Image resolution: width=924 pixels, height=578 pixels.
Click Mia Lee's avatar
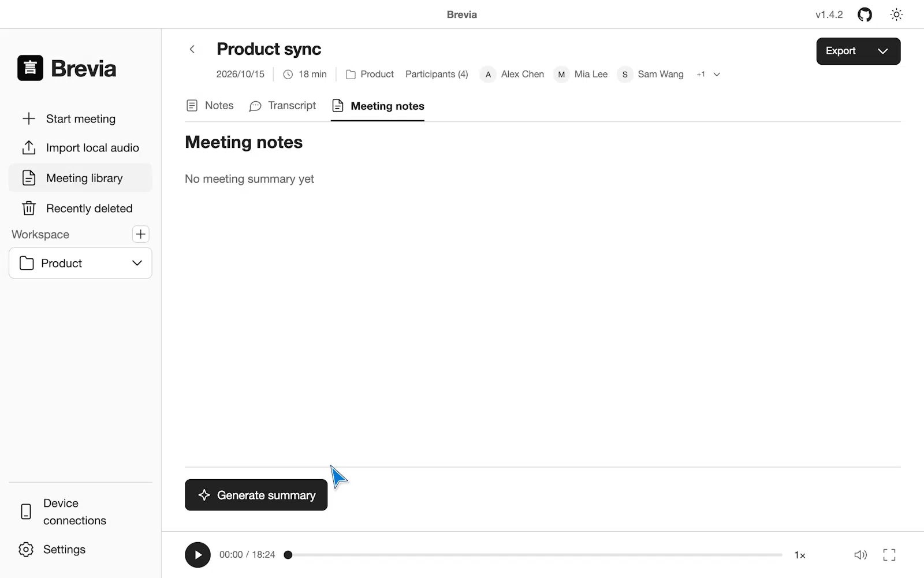point(561,74)
